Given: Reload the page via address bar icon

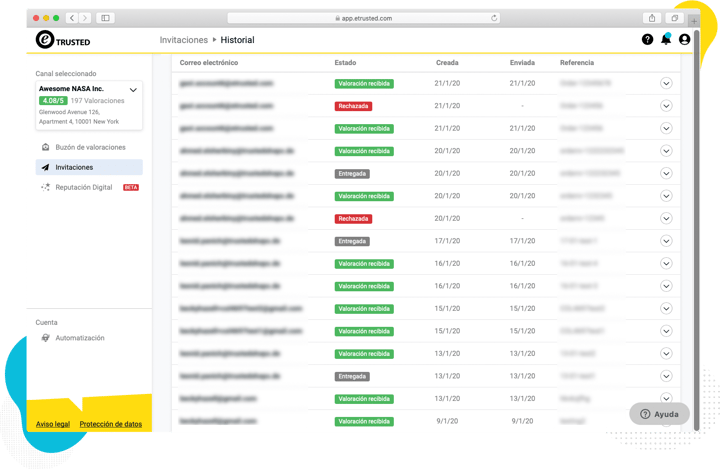Looking at the screenshot, I should pos(494,18).
